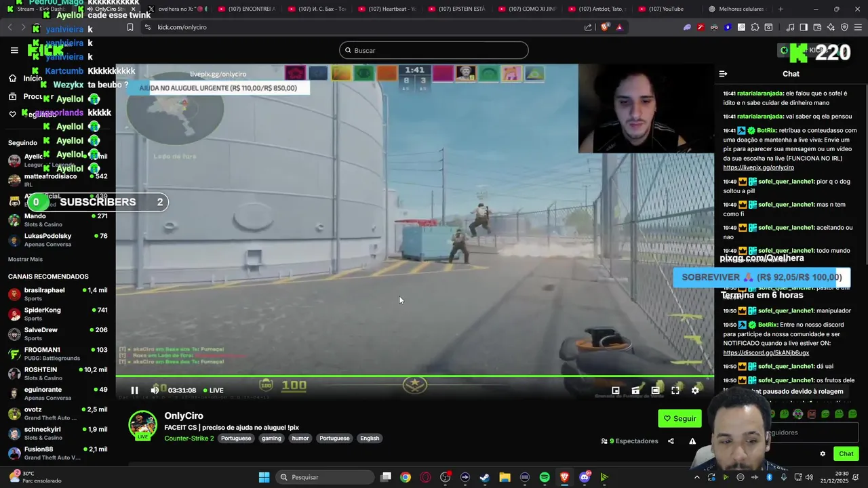Enter fullscreen in video player

pos(675,390)
